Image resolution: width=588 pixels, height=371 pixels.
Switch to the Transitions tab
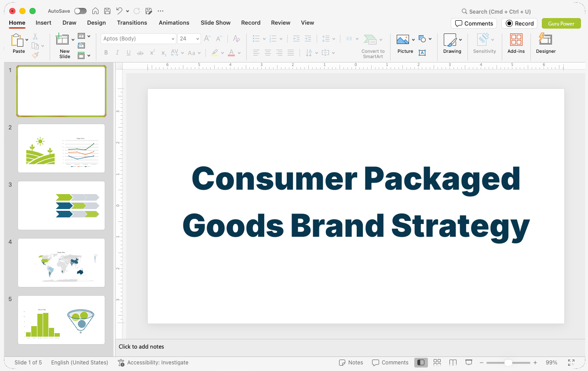coord(132,23)
